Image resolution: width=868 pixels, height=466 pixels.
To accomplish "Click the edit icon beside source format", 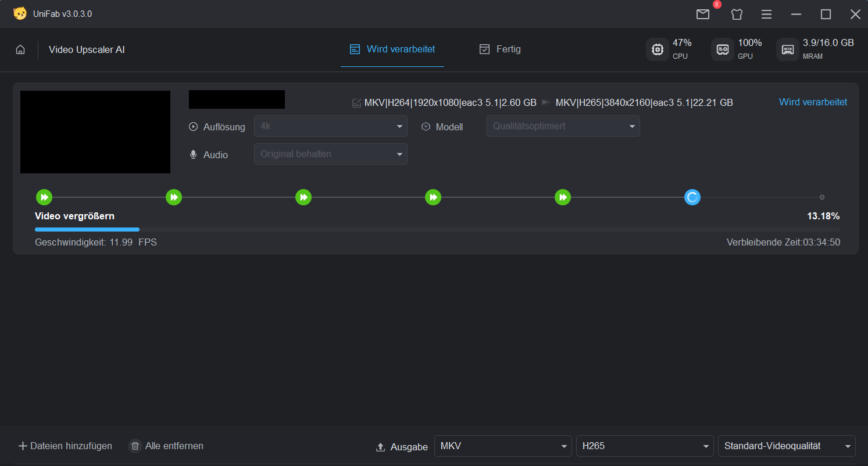I will [356, 103].
